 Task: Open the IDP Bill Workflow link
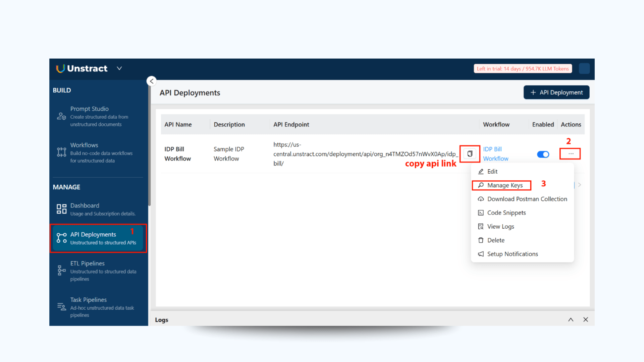(495, 154)
